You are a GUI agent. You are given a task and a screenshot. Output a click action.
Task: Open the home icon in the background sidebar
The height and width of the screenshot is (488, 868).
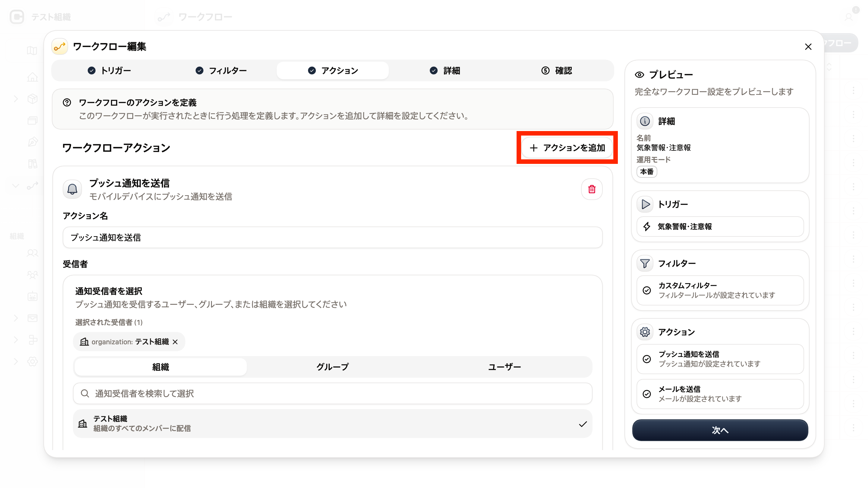pyautogui.click(x=32, y=77)
